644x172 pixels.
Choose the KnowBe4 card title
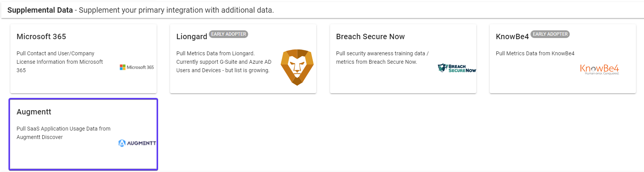512,36
